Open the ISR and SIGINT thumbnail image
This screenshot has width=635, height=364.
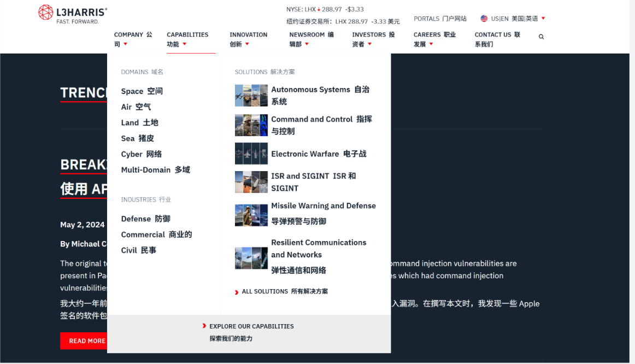(251, 182)
